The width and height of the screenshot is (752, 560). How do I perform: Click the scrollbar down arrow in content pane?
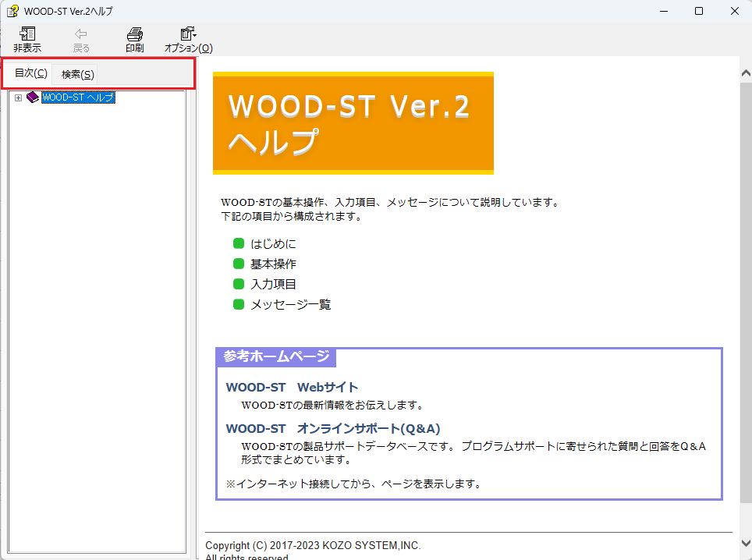click(x=745, y=543)
